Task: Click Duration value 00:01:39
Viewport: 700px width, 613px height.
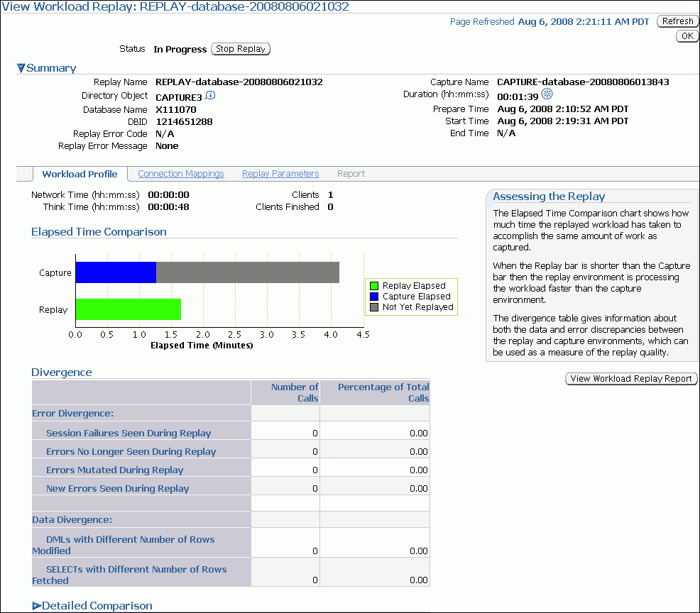Action: [518, 96]
